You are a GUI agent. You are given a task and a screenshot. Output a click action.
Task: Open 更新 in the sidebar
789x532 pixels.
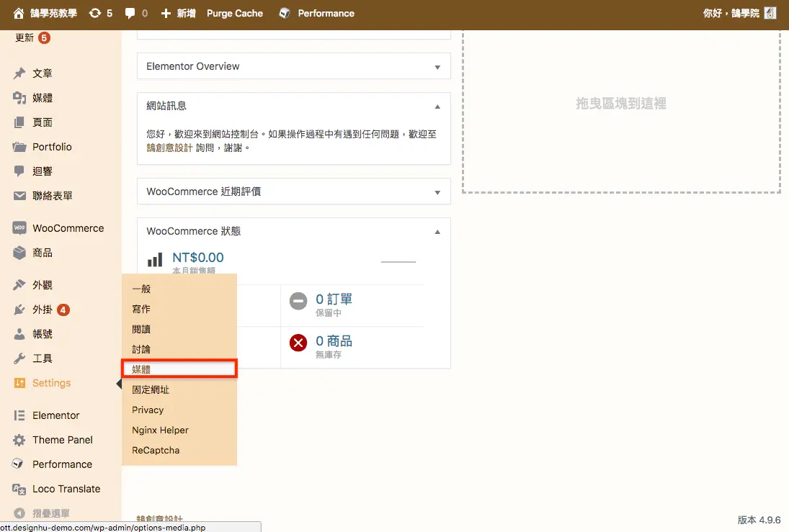coord(24,37)
